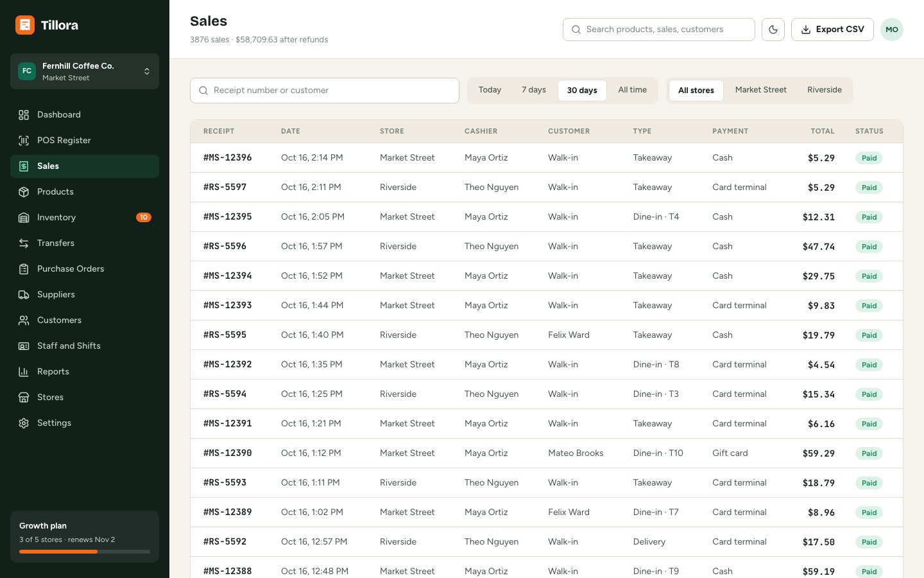Click the Inventory warehouse icon
The width and height of the screenshot is (924, 578).
24,218
